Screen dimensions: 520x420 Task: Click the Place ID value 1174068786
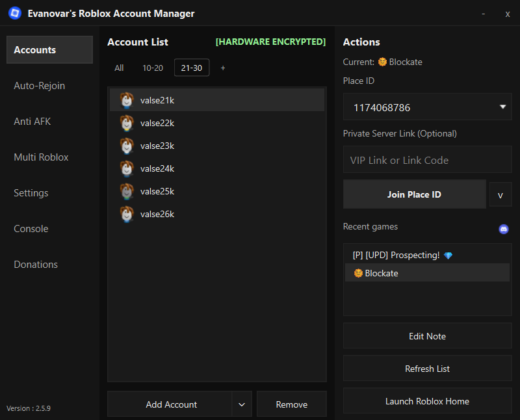point(382,107)
